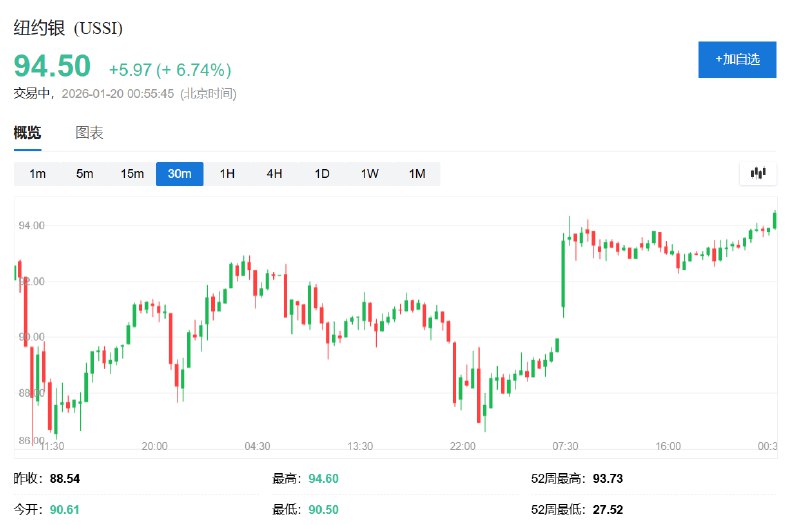Click the 20:00 time axis label
This screenshot has height=525, width=800.
pyautogui.click(x=155, y=446)
